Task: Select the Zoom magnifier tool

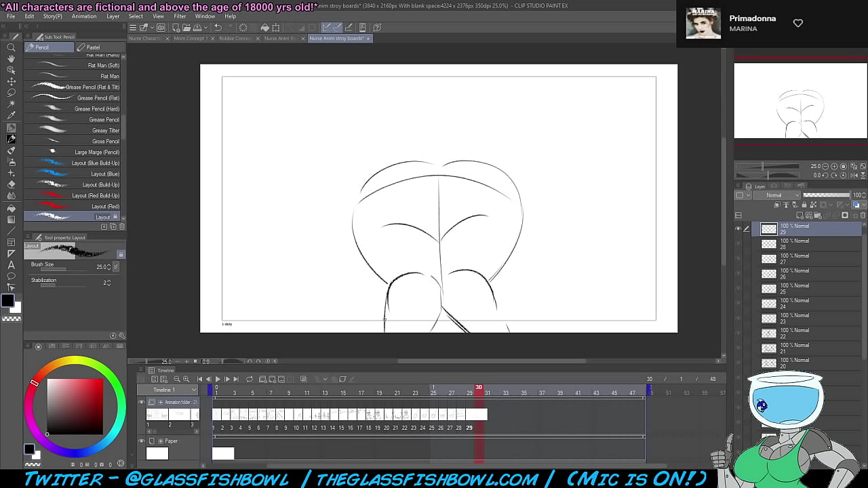Action: (x=11, y=47)
